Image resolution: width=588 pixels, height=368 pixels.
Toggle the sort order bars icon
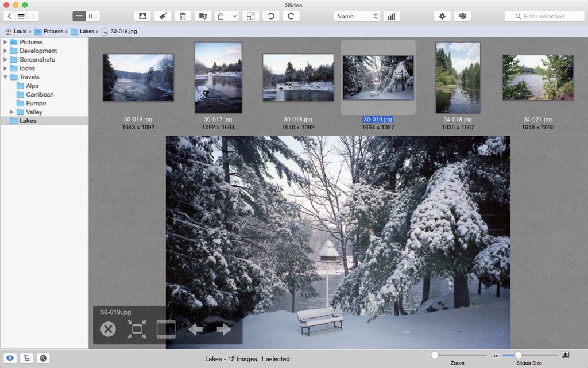click(392, 16)
